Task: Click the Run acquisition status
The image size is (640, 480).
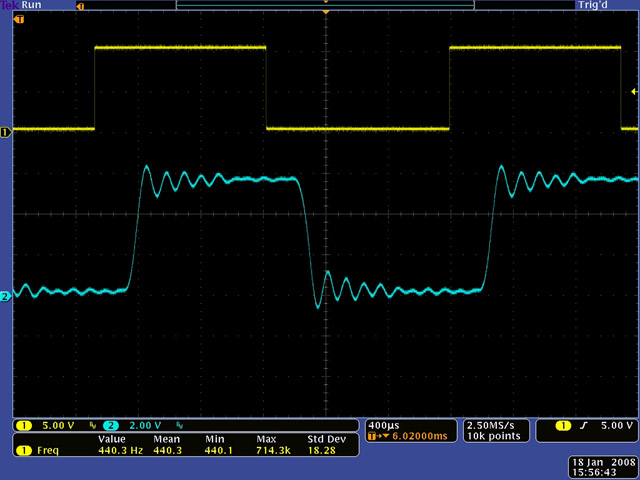Action: pyautogui.click(x=32, y=5)
